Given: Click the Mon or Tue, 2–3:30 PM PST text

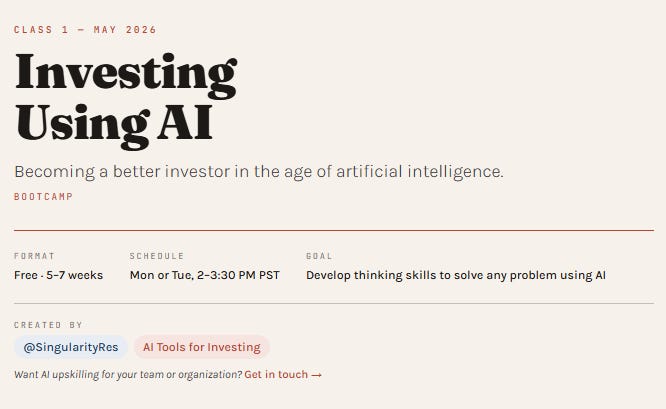Looking at the screenshot, I should pos(205,275).
